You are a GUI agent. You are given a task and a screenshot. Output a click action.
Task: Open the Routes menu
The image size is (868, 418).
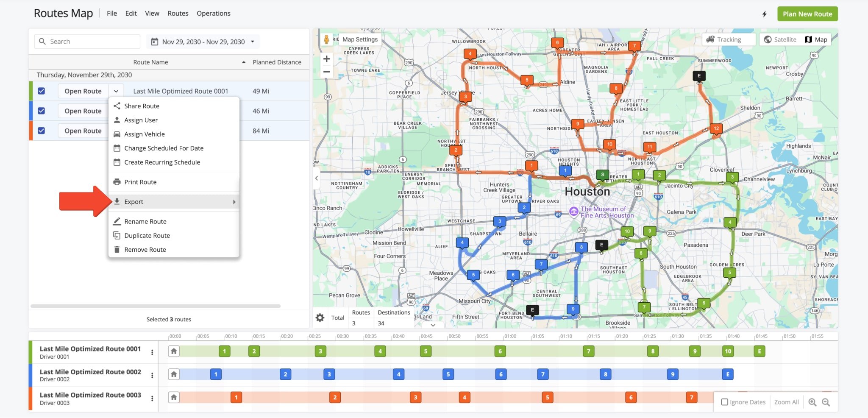(x=178, y=14)
